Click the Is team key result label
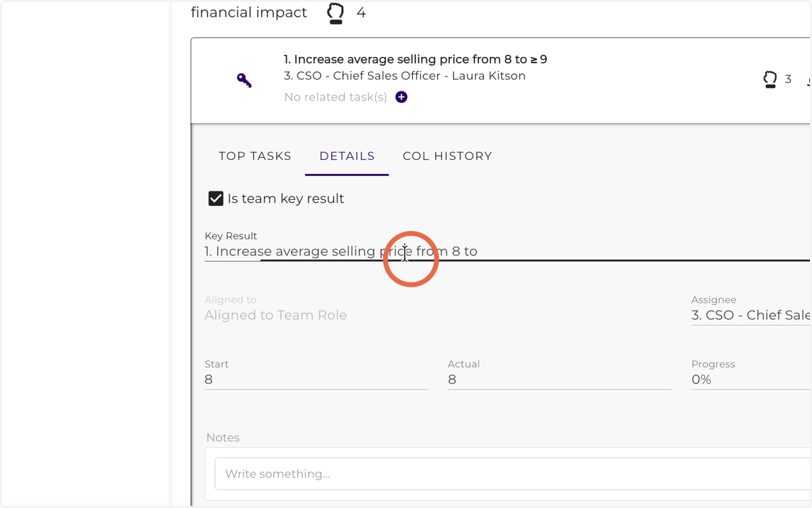This screenshot has height=508, width=812. tap(286, 198)
